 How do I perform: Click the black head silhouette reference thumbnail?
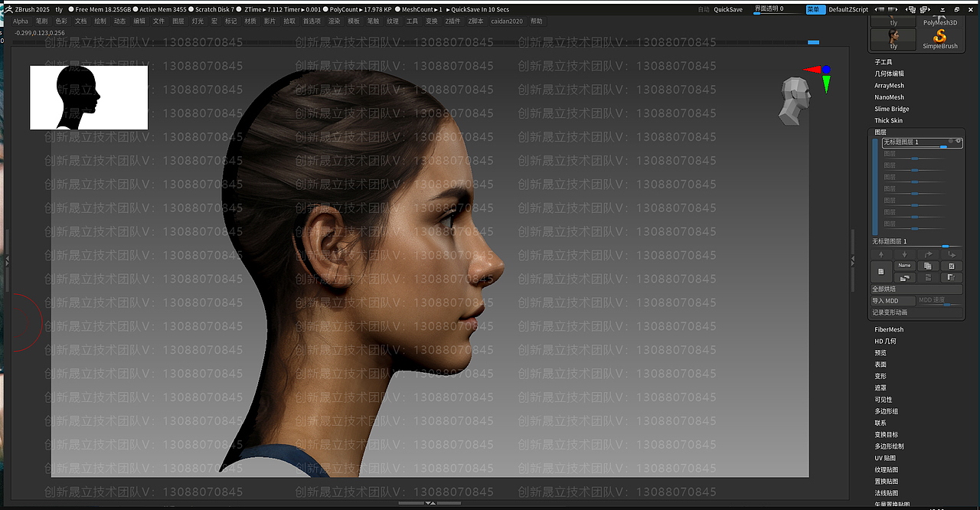[89, 97]
